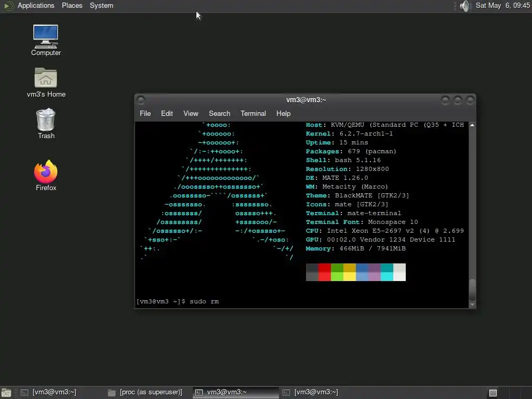This screenshot has height=399, width=532.
Task: Click the 'DE: MATE 1.26.0' line
Action: (337, 178)
